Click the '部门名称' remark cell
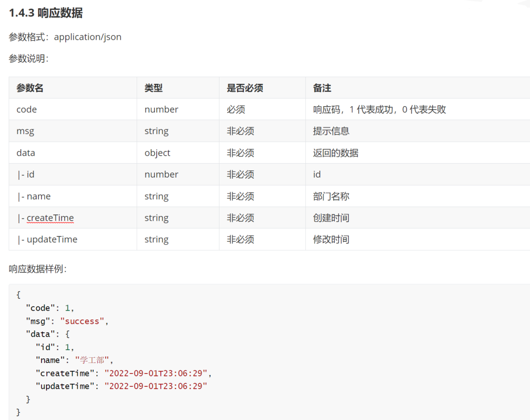 click(331, 196)
